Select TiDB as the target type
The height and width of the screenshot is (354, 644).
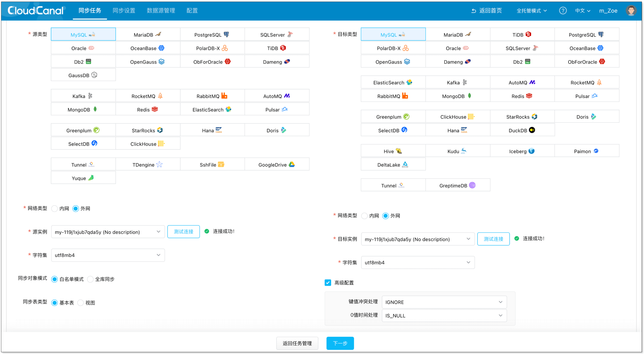click(522, 34)
